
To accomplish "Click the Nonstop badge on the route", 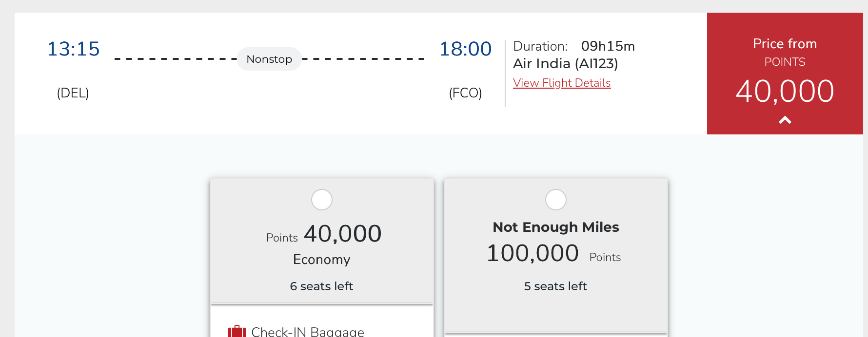I will (x=269, y=59).
